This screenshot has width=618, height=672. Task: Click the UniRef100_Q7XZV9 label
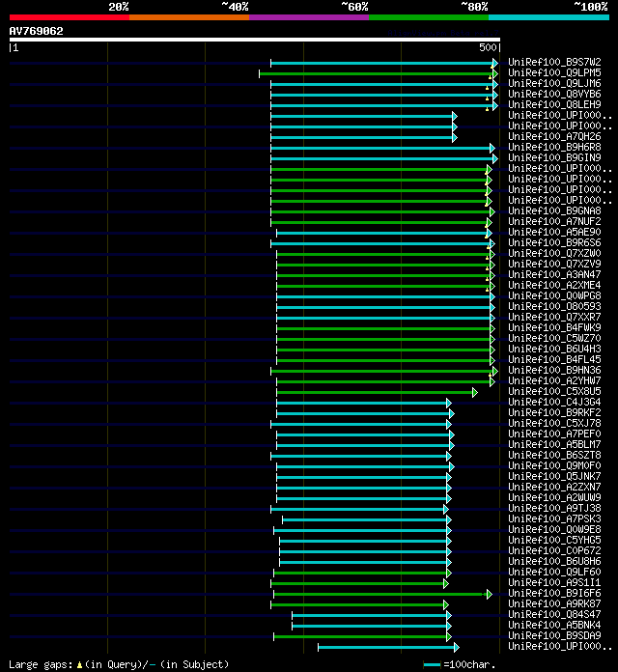[554, 264]
